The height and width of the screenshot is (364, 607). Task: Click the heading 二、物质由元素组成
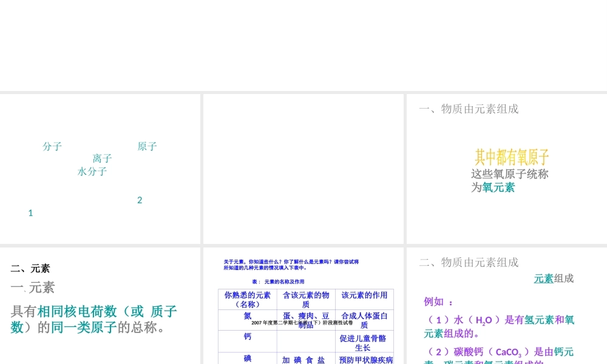coord(469,262)
